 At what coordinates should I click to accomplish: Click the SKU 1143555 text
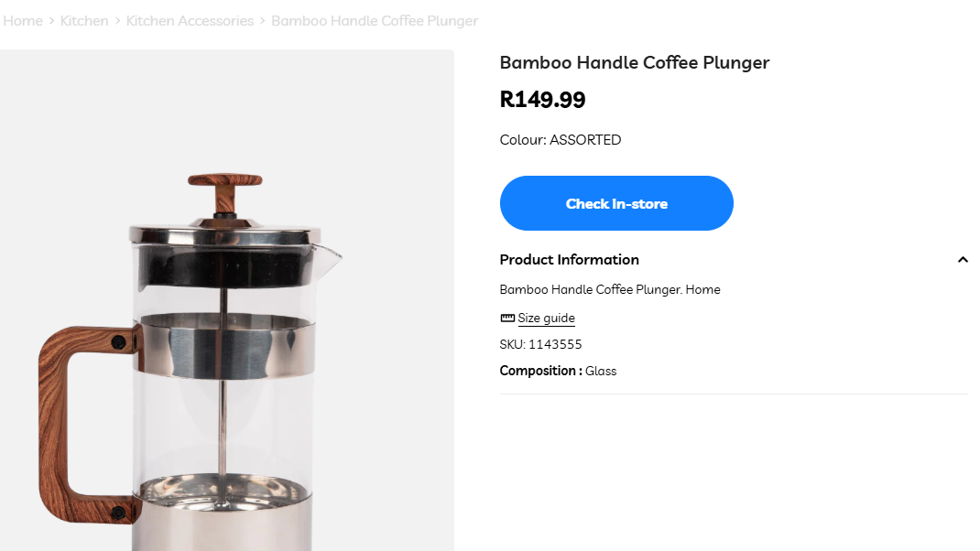pos(540,344)
